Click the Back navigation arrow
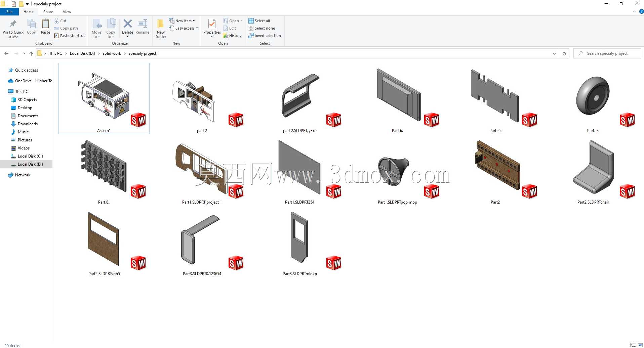Image resolution: width=644 pixels, height=348 pixels. [x=6, y=53]
